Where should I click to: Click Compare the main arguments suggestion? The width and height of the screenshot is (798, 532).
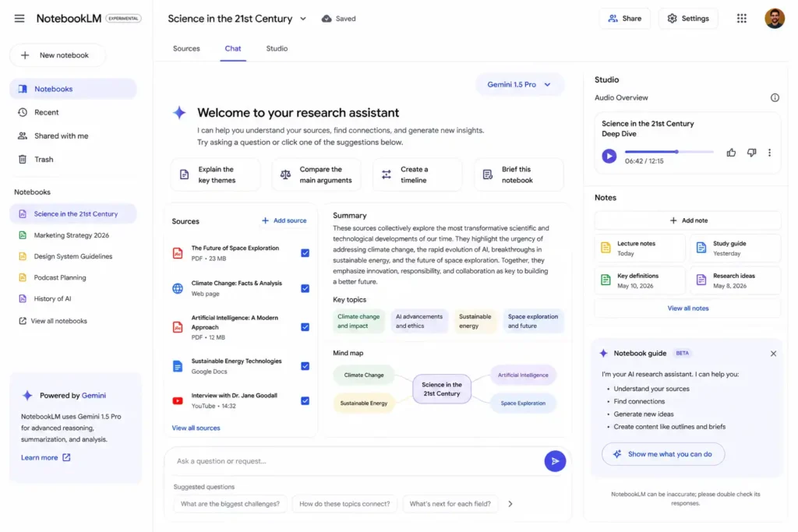pos(316,175)
